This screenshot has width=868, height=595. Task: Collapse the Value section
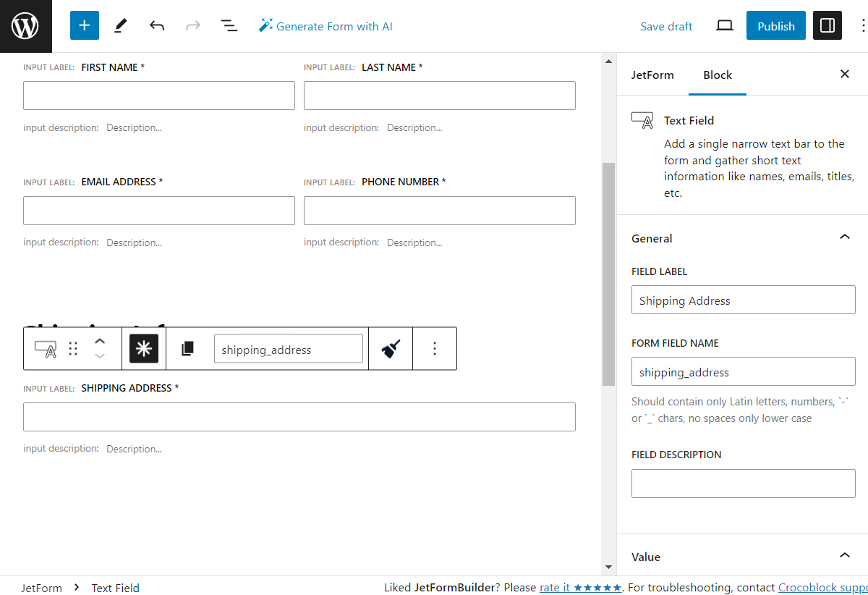pyautogui.click(x=742, y=557)
